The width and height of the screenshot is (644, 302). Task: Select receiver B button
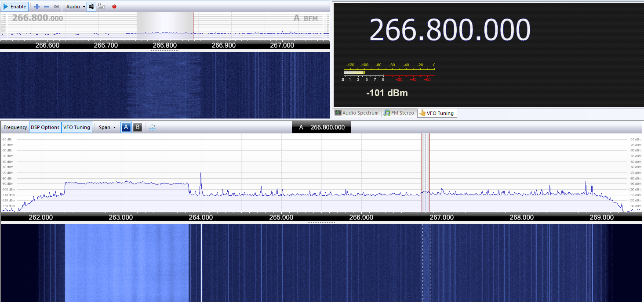point(138,127)
